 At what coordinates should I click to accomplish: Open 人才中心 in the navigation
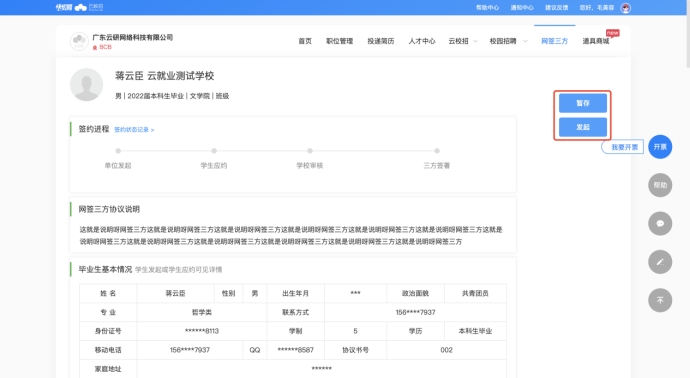[422, 41]
